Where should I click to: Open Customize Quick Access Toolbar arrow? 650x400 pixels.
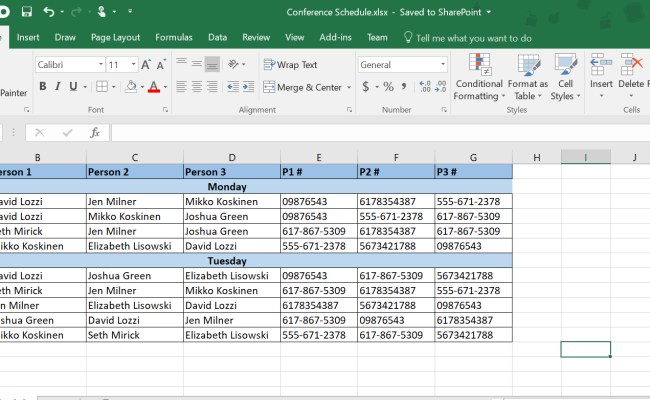(x=130, y=11)
